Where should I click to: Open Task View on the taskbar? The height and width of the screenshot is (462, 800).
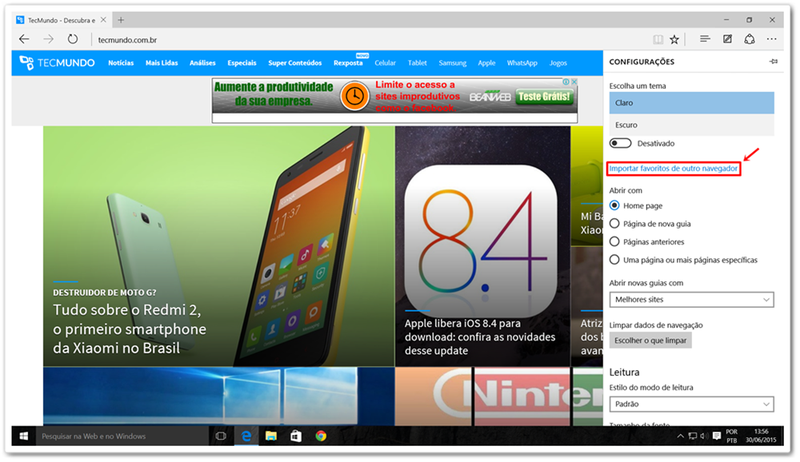tap(221, 437)
